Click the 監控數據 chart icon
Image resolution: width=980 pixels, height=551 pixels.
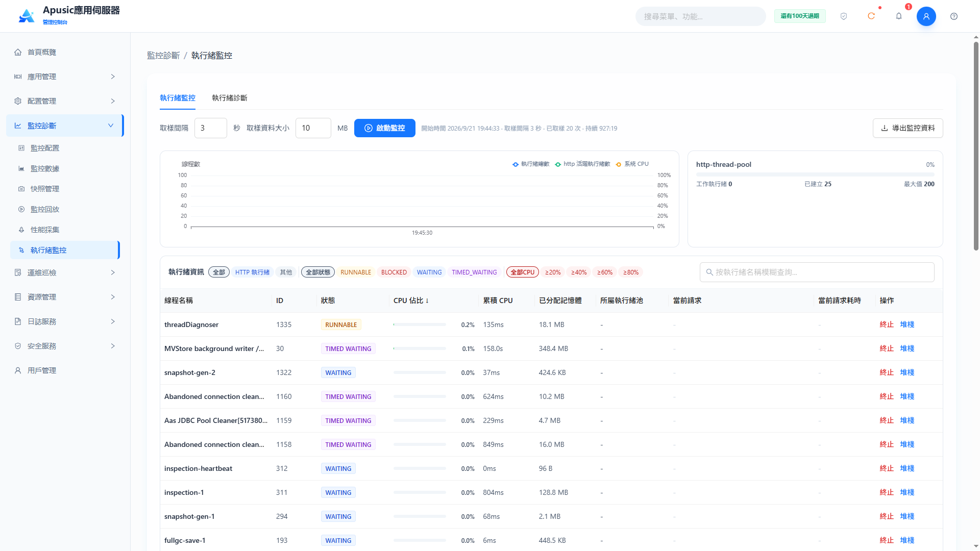[21, 168]
